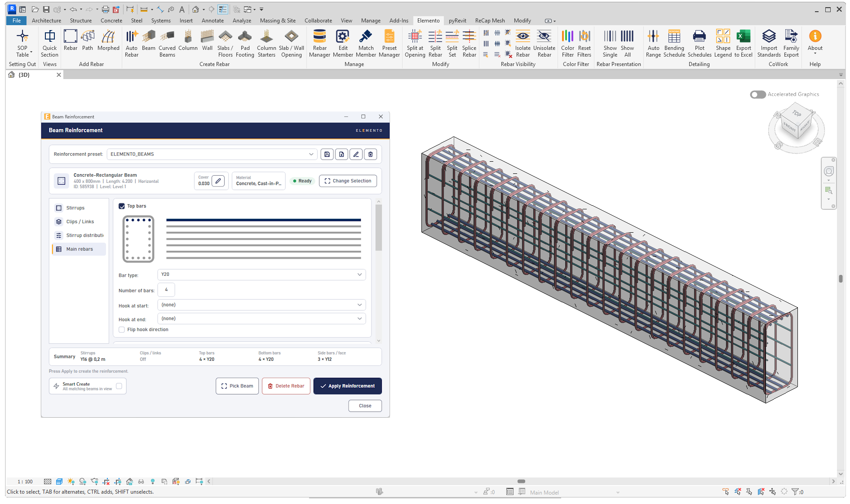Enable the Flip hook direction checkbox
Image resolution: width=850 pixels, height=504 pixels.
pos(122,330)
